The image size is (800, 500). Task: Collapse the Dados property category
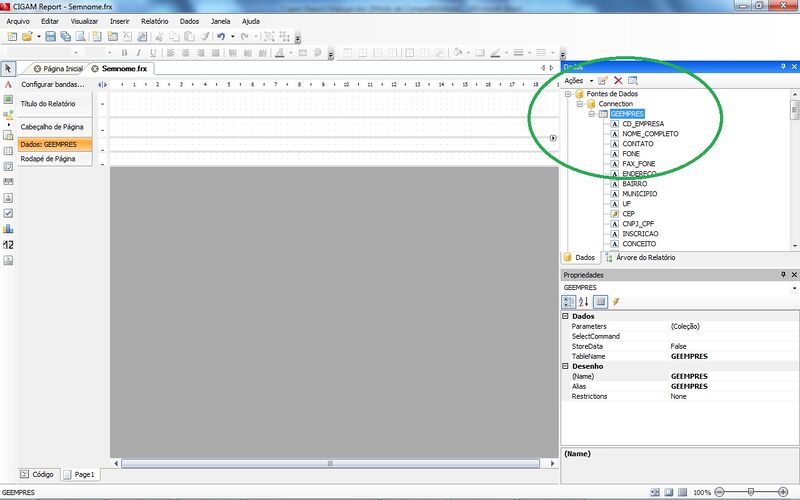[565, 316]
